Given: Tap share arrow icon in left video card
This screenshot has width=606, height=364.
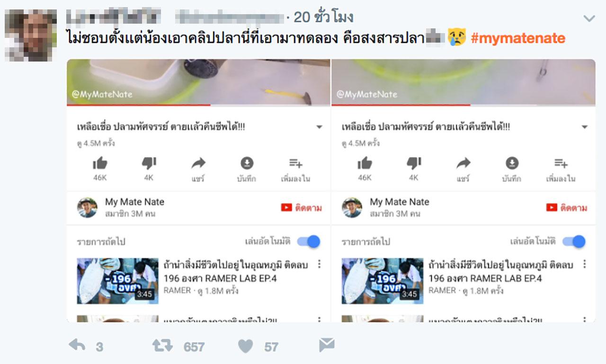Looking at the screenshot, I should click(x=198, y=164).
